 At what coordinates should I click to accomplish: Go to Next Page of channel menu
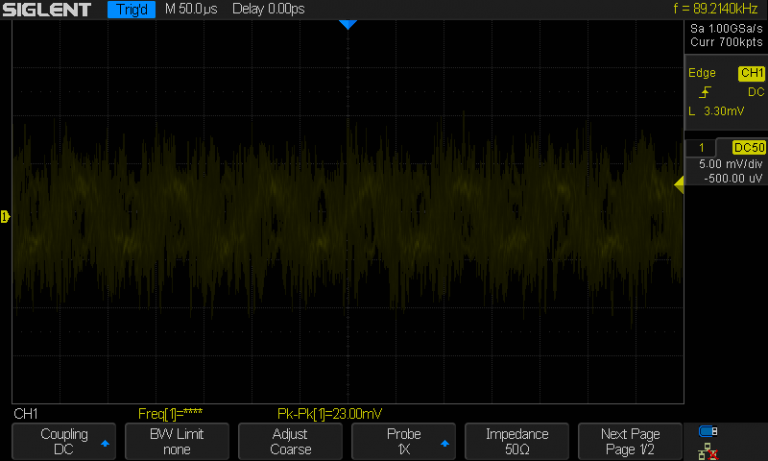[630, 441]
